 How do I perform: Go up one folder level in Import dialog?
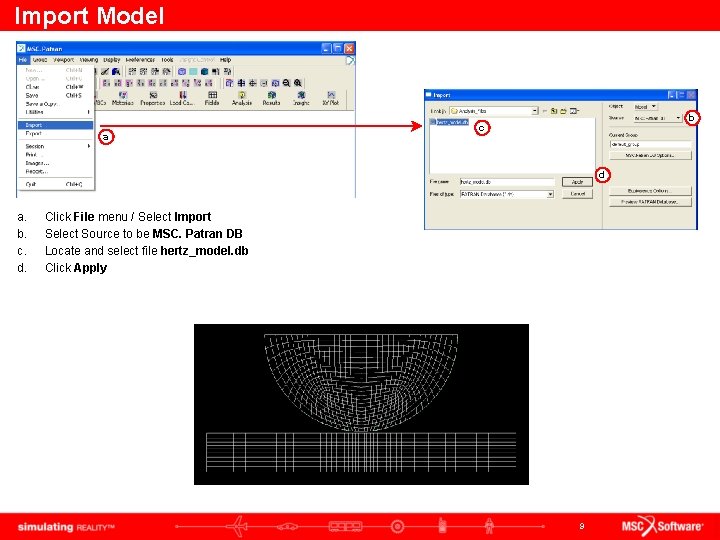[554, 111]
